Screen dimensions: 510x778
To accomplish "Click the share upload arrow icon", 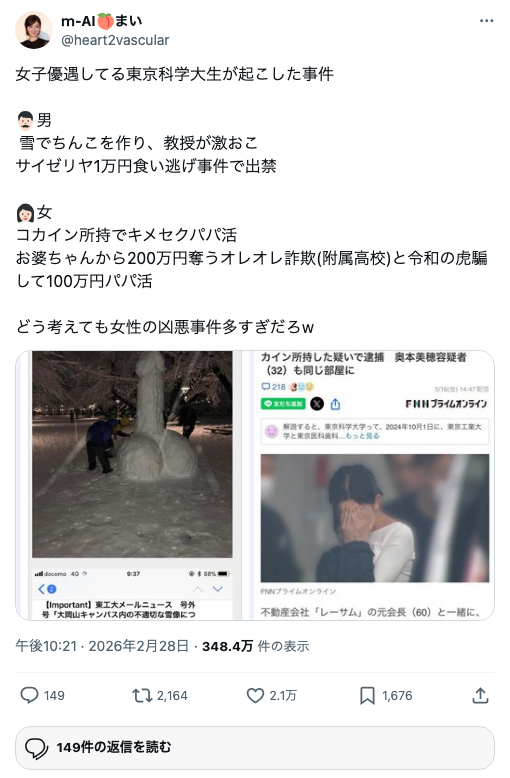I will (x=480, y=696).
